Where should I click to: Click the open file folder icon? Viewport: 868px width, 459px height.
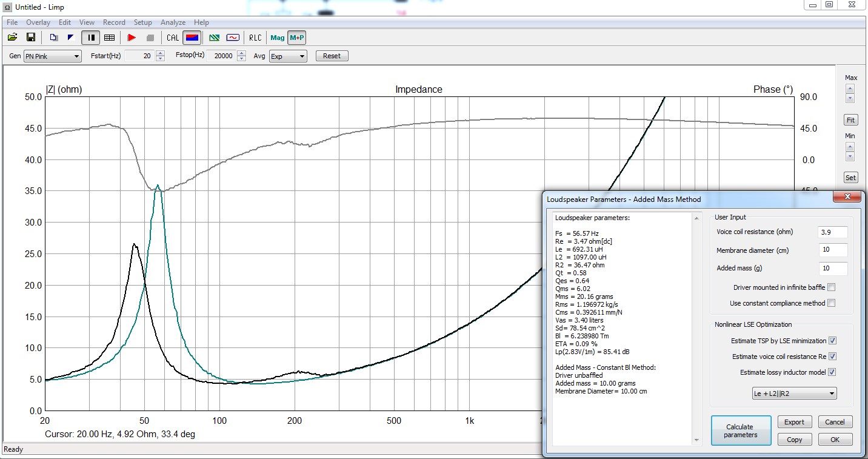point(12,38)
